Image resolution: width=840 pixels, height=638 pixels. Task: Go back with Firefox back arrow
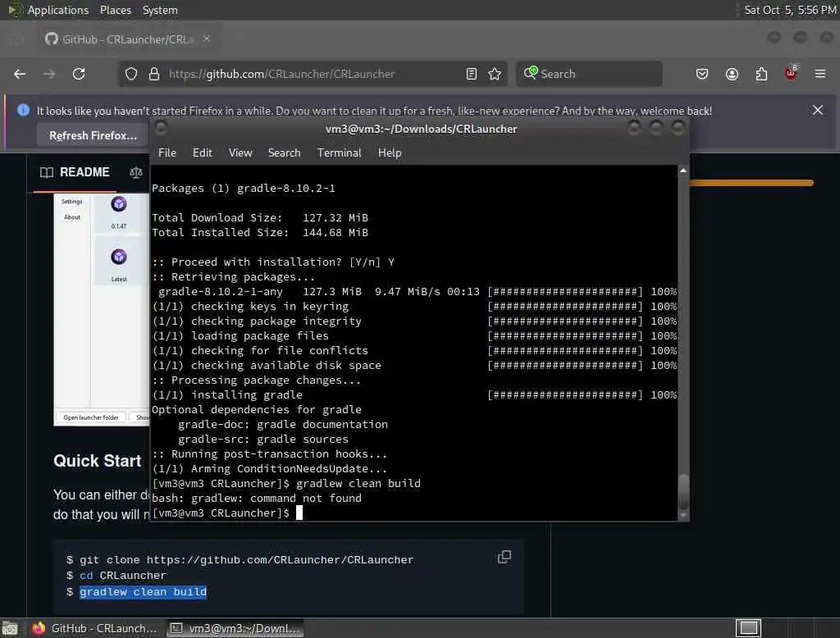click(20, 74)
